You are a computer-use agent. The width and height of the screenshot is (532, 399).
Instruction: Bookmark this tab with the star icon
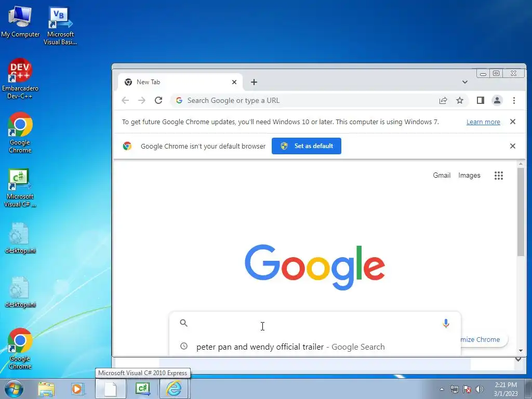pyautogui.click(x=460, y=100)
